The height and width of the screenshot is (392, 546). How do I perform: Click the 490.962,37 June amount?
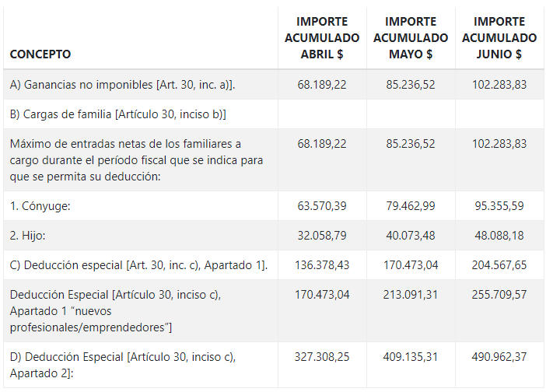(499, 357)
